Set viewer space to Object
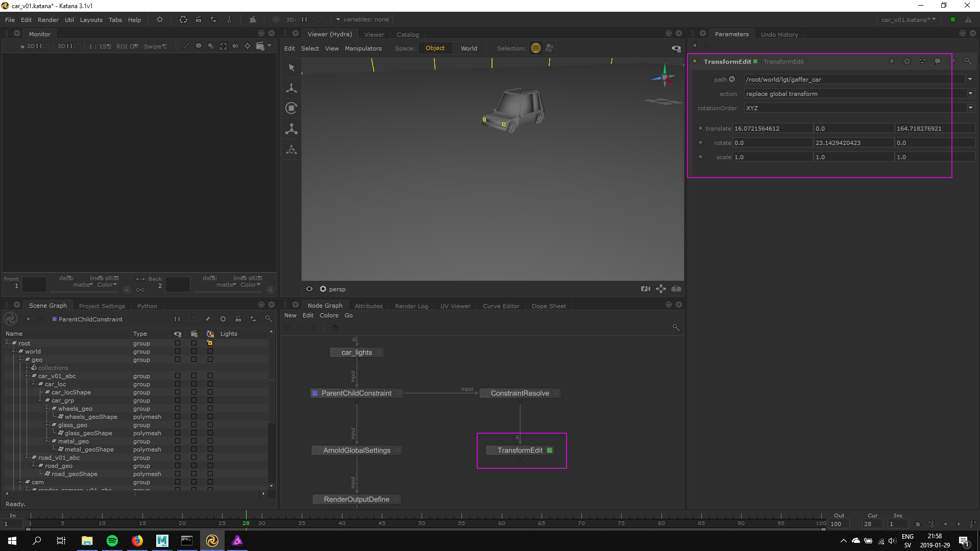Image resolution: width=980 pixels, height=551 pixels. [435, 48]
